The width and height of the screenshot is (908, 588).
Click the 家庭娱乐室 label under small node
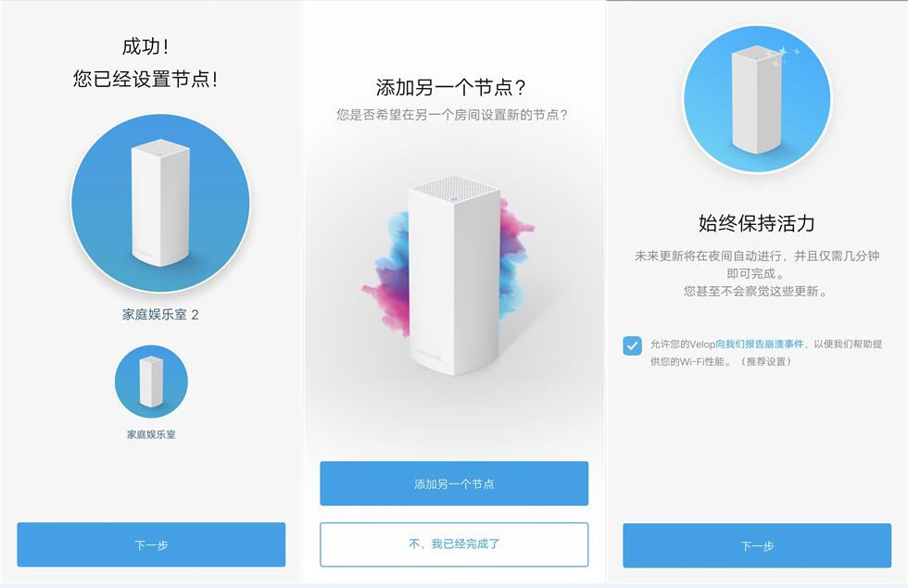151,434
